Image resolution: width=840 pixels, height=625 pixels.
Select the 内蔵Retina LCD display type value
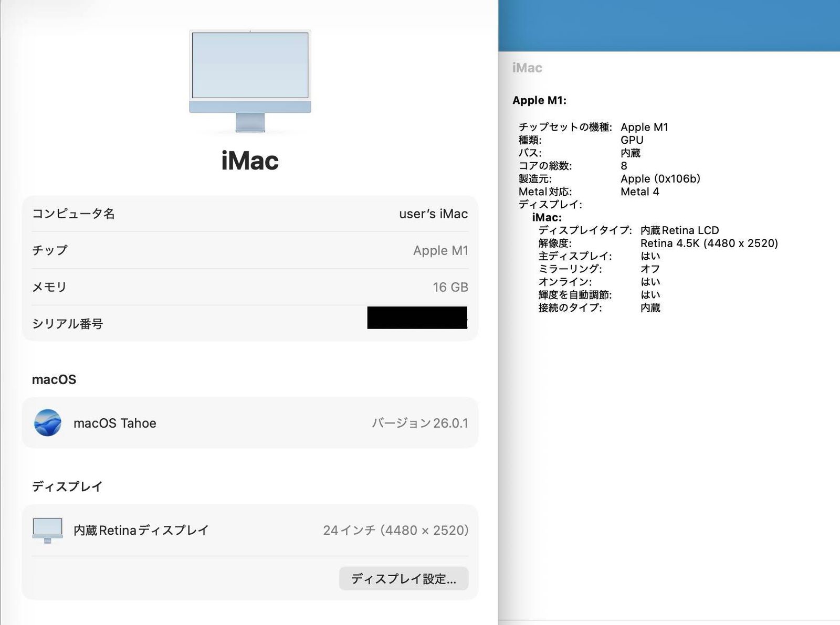[x=679, y=230]
